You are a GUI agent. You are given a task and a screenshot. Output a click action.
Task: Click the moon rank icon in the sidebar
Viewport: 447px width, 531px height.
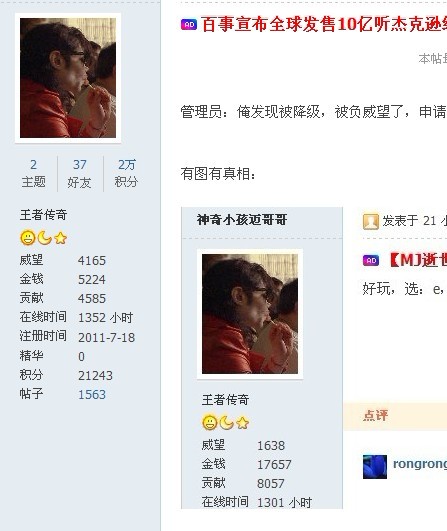point(44,237)
